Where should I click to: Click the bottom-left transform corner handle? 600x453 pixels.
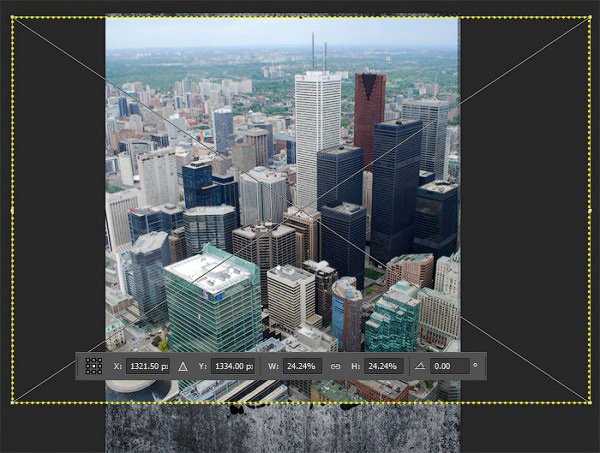[12, 402]
